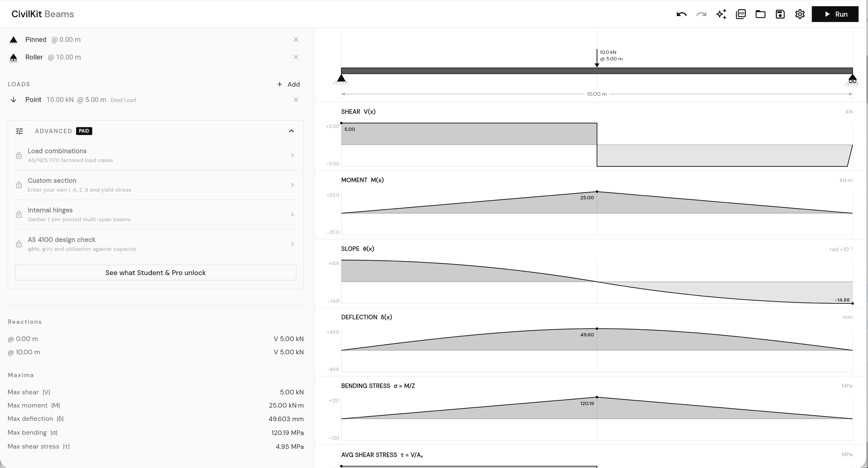Expand Custom section chevron arrow

(x=293, y=185)
